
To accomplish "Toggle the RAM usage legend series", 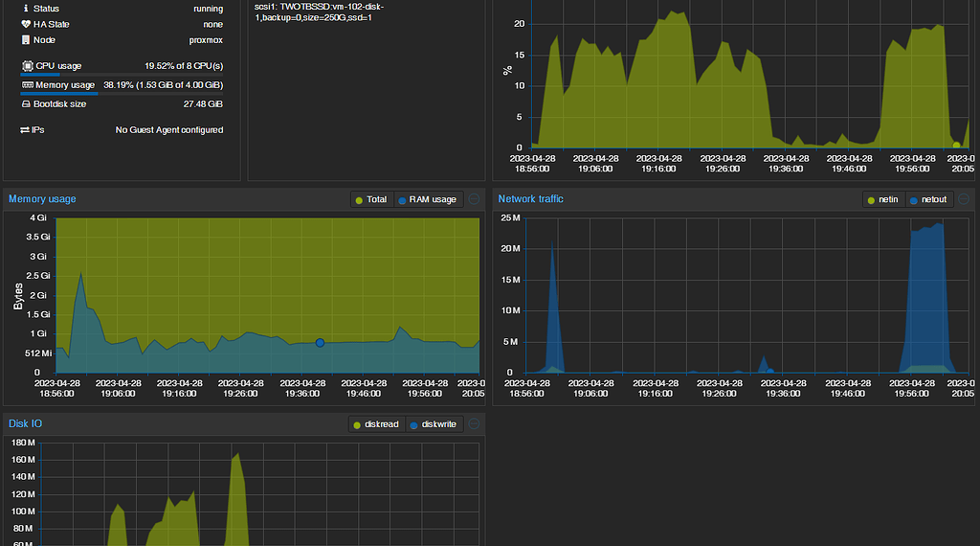I will [x=427, y=199].
